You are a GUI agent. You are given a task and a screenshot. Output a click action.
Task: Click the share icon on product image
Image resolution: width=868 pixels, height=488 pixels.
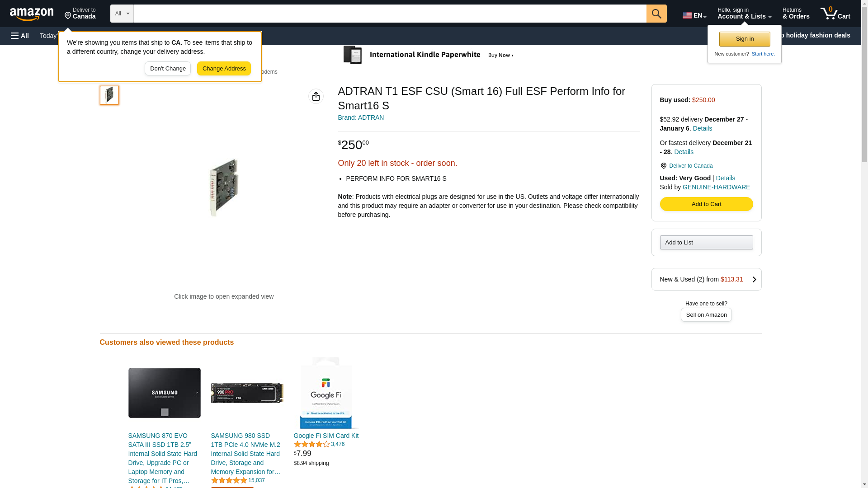[x=316, y=96]
